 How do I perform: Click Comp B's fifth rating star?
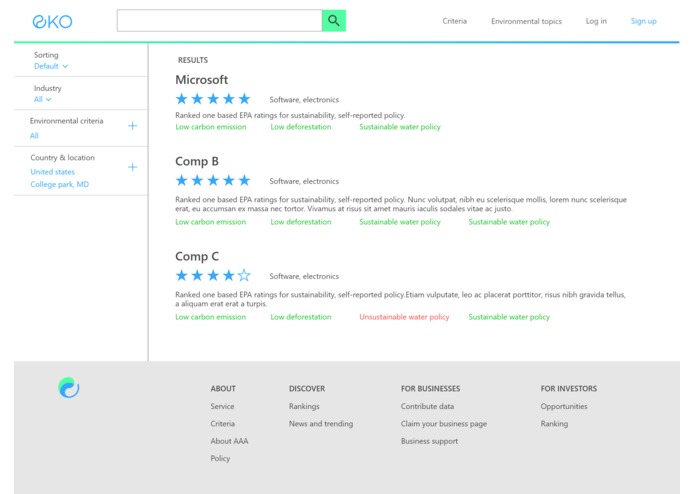244,180
